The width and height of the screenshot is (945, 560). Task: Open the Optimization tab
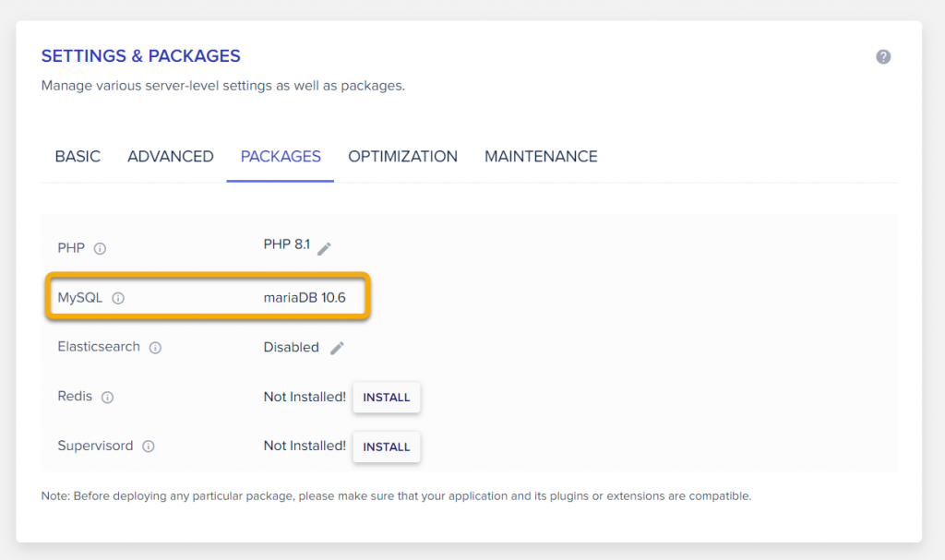tap(402, 157)
